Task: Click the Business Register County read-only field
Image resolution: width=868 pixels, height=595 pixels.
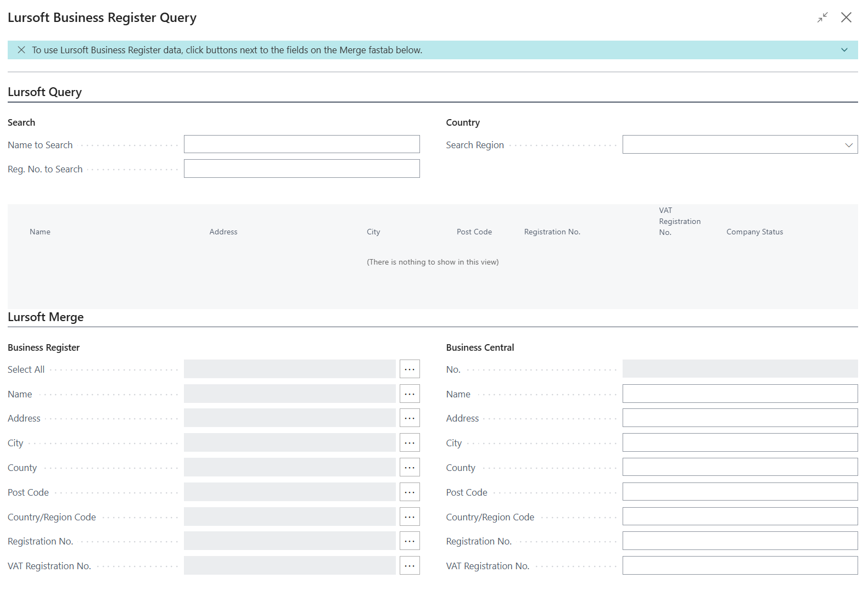Action: 290,467
